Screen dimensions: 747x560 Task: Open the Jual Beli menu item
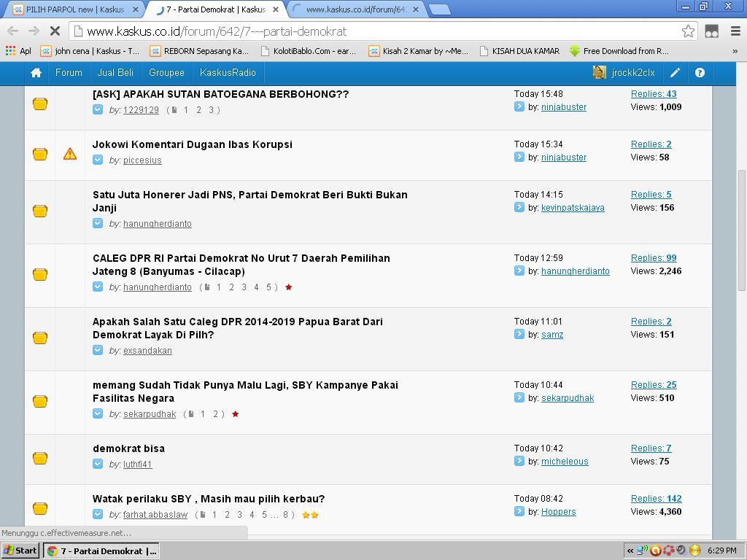click(x=115, y=73)
